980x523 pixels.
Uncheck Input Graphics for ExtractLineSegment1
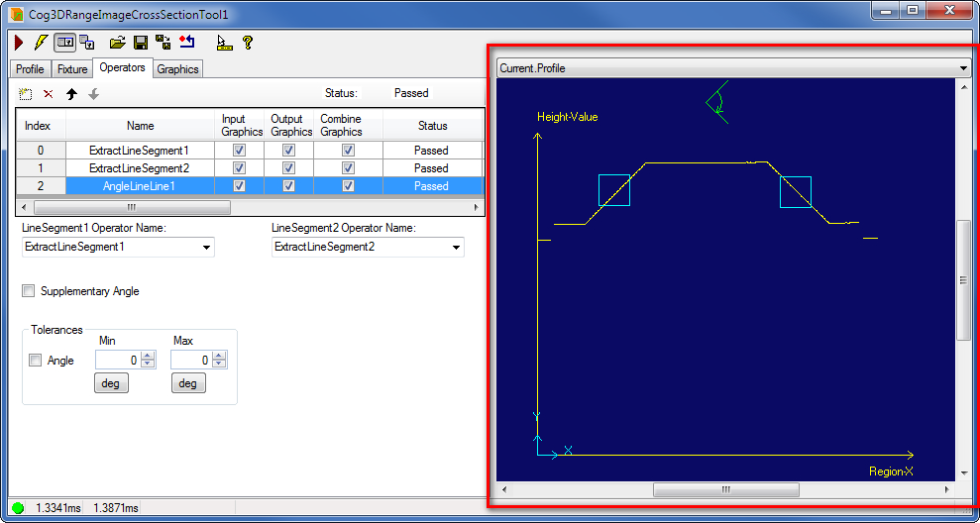click(x=239, y=151)
